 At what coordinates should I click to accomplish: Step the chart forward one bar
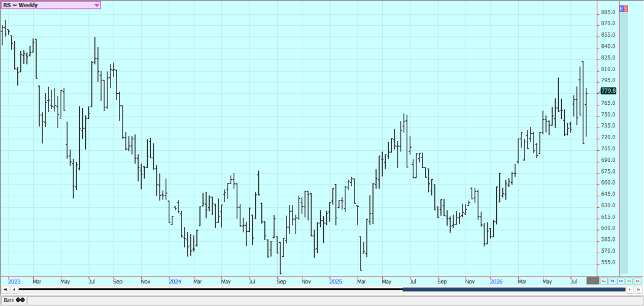pyautogui.click(x=630, y=289)
